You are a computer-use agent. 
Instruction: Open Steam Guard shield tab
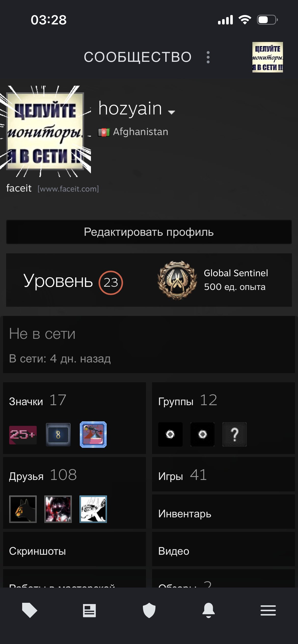(149, 610)
